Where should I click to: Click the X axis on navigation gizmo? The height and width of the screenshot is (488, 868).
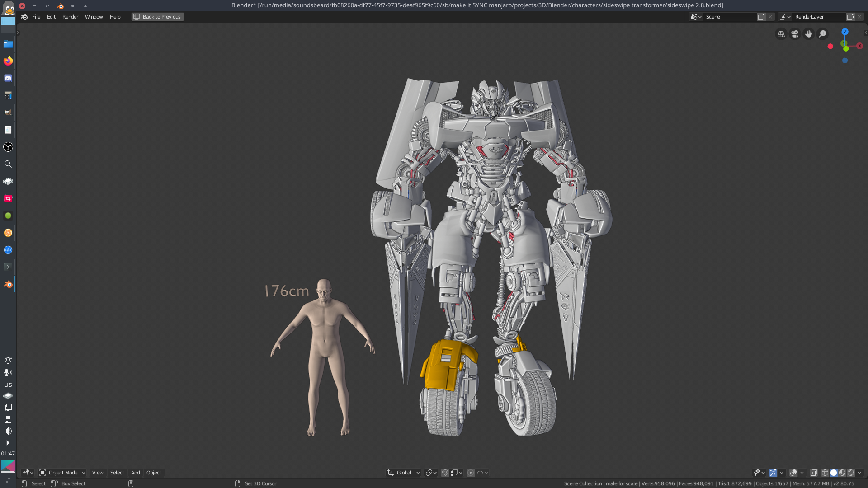click(859, 46)
